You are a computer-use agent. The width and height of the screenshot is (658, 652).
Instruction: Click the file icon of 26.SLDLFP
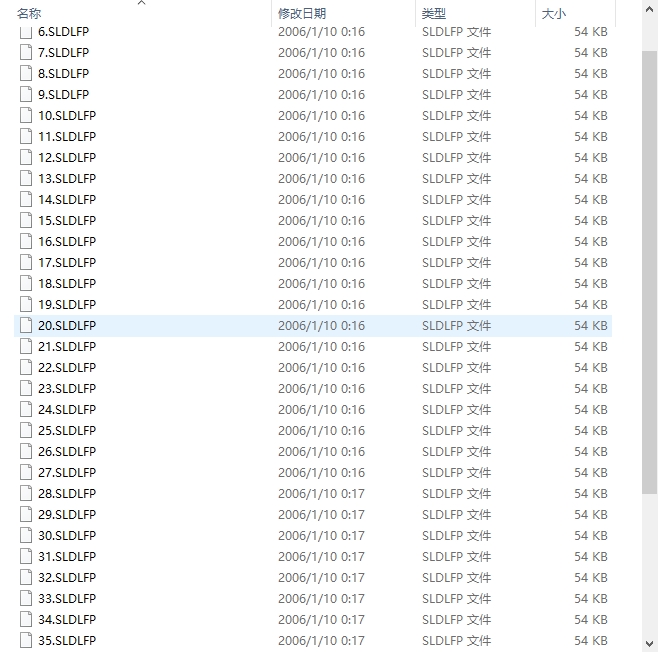tap(26, 451)
